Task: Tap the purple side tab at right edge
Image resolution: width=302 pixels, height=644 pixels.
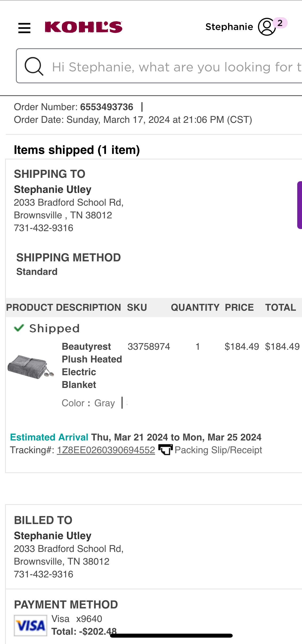Action: pos(300,205)
